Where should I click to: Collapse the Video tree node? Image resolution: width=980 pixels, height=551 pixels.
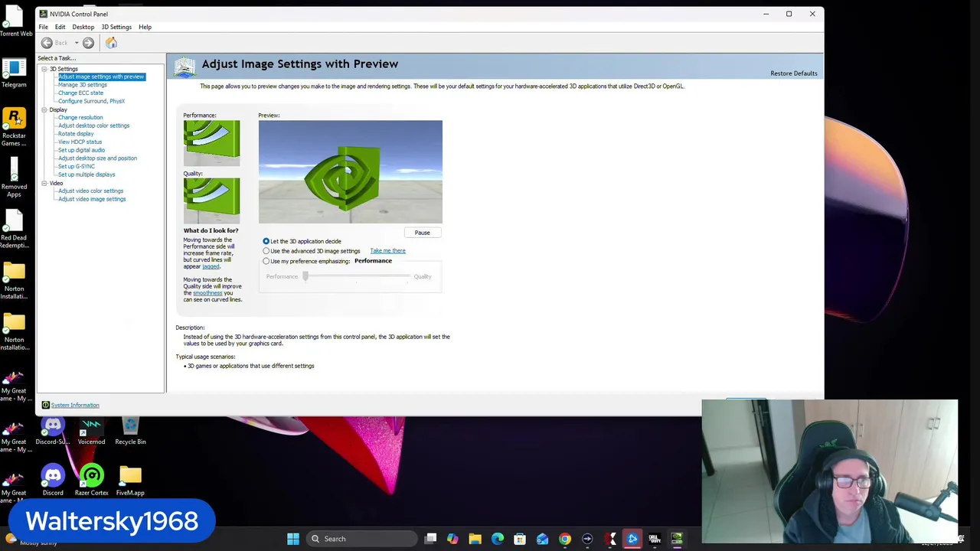tap(44, 184)
